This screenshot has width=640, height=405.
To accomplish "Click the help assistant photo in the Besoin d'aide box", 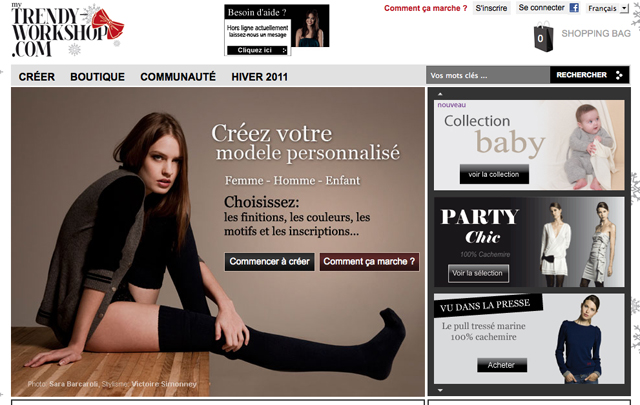I will pyautogui.click(x=310, y=27).
